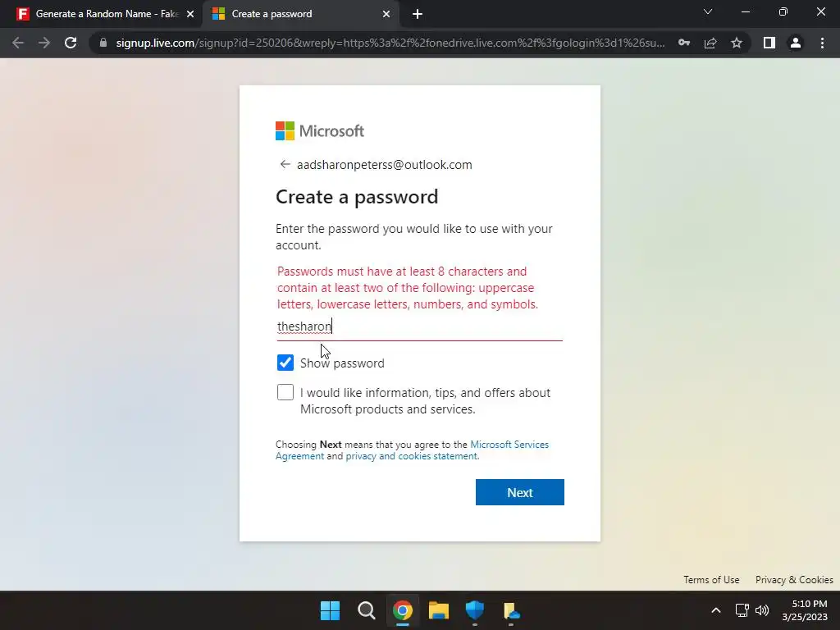Click Chrome icon in taskbar
This screenshot has height=630, width=840.
click(x=402, y=610)
